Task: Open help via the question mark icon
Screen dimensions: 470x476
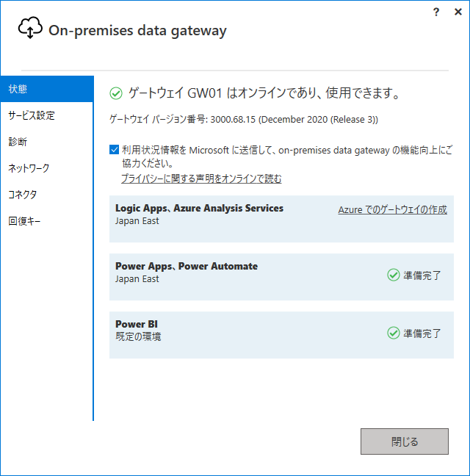Action: click(436, 12)
